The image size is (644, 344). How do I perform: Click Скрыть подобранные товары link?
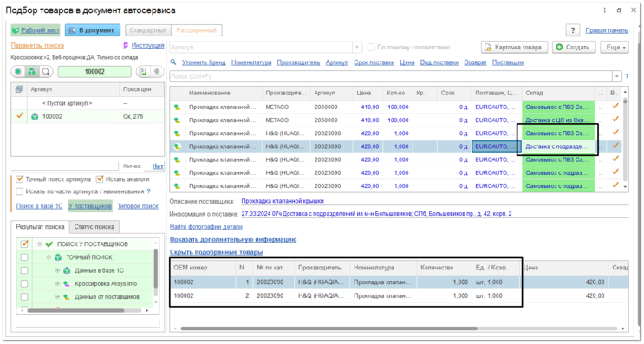(x=216, y=252)
